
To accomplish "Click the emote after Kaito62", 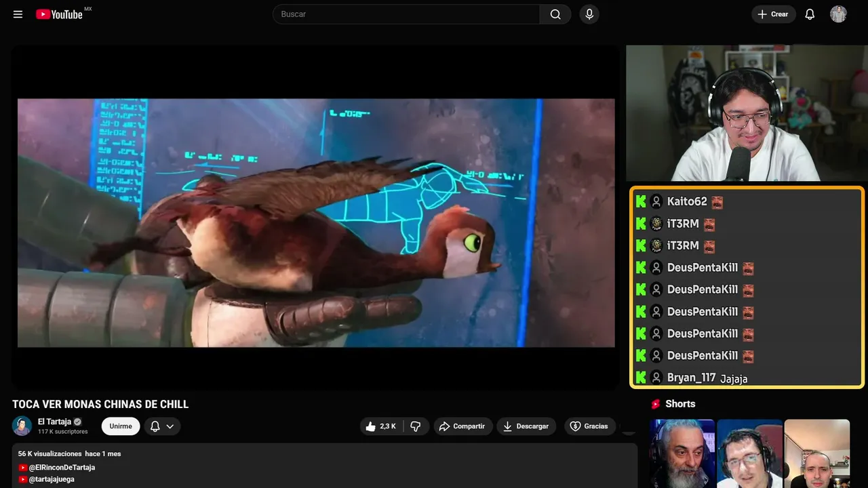I will 717,202.
